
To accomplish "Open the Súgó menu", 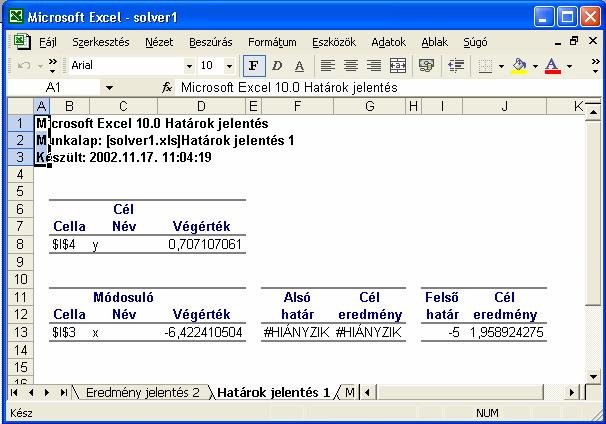I will [475, 42].
